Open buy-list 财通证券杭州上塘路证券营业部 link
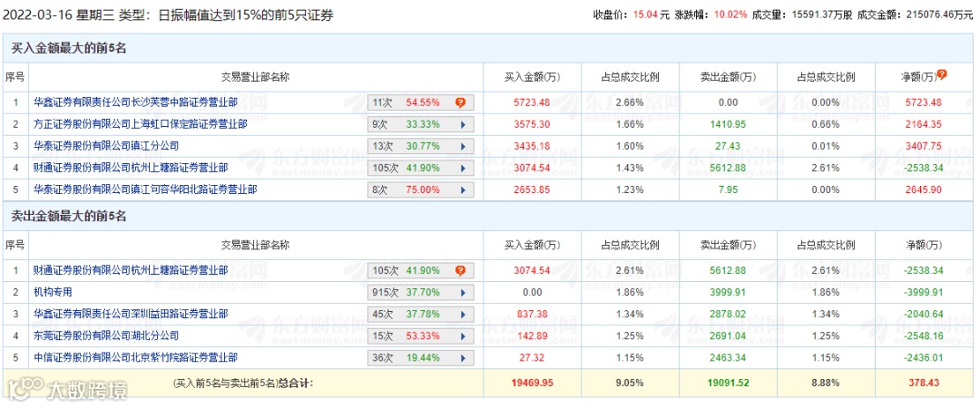 pyautogui.click(x=130, y=168)
